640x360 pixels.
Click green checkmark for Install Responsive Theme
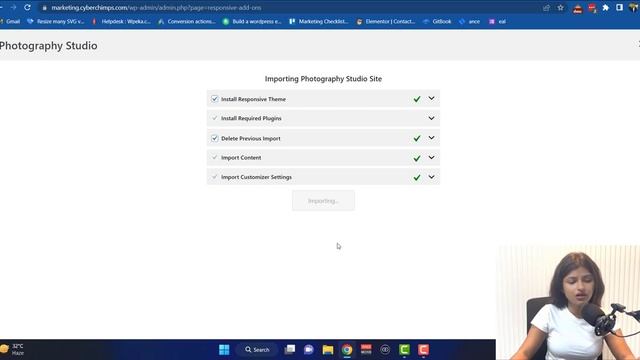pos(417,99)
